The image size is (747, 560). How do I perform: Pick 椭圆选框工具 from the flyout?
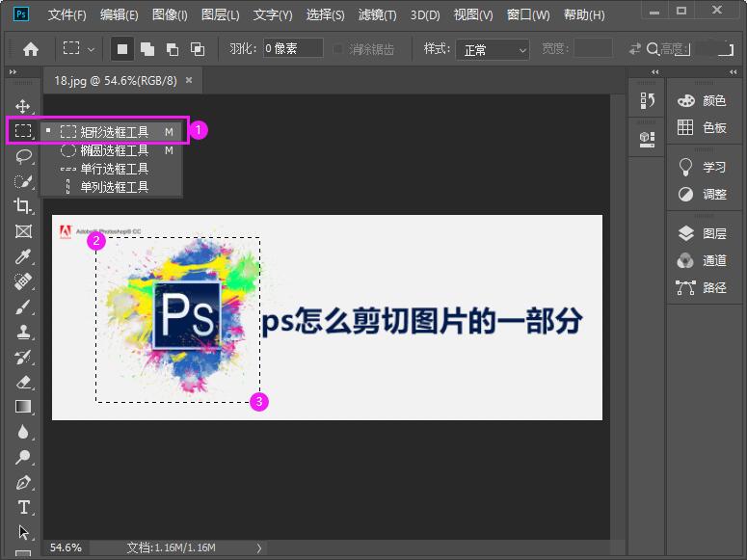[111, 150]
